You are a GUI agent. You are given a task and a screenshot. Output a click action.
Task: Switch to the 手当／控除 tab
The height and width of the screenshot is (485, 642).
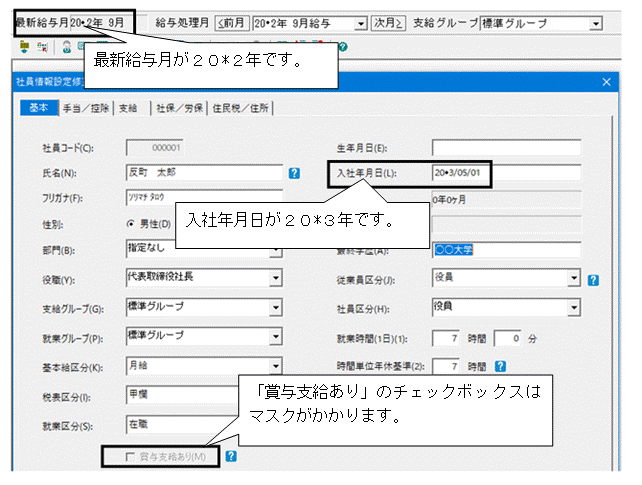tap(86, 108)
